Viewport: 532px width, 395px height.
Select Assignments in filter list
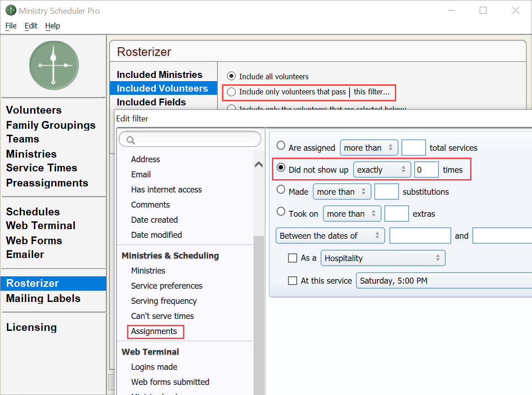[154, 331]
